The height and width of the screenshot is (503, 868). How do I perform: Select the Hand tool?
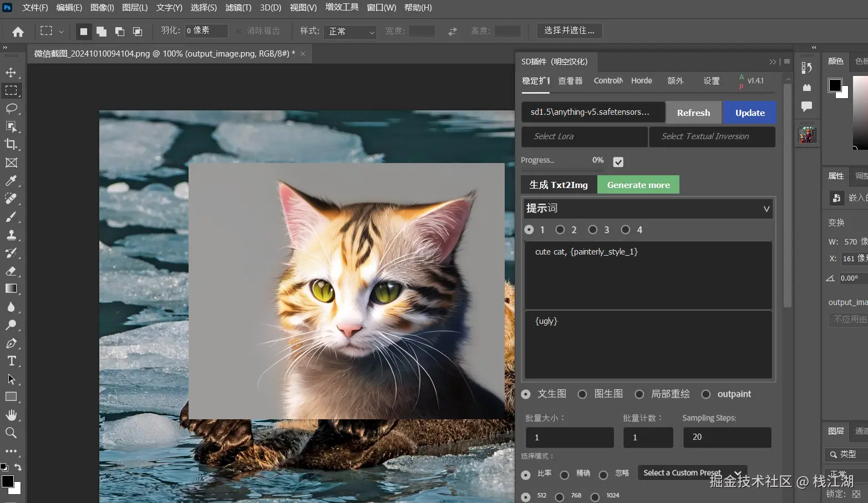[11, 415]
